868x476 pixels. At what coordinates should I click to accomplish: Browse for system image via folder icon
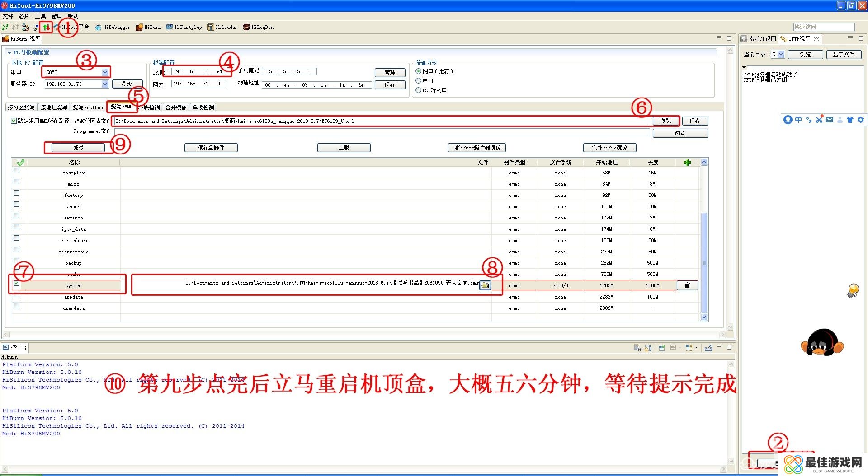[x=485, y=285]
